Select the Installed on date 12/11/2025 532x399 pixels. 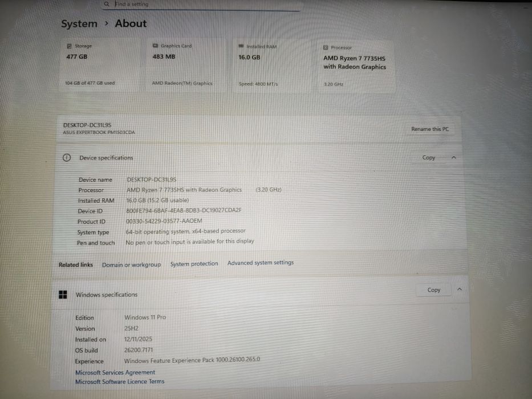(138, 339)
